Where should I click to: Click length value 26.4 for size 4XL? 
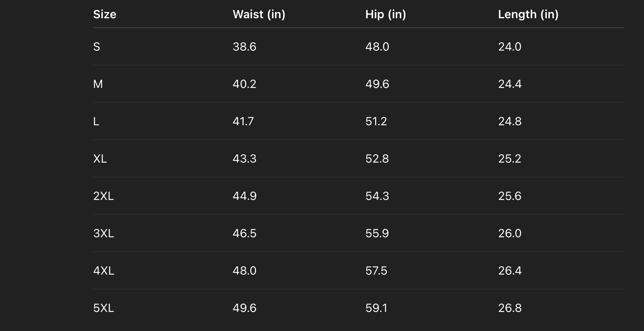pos(510,271)
